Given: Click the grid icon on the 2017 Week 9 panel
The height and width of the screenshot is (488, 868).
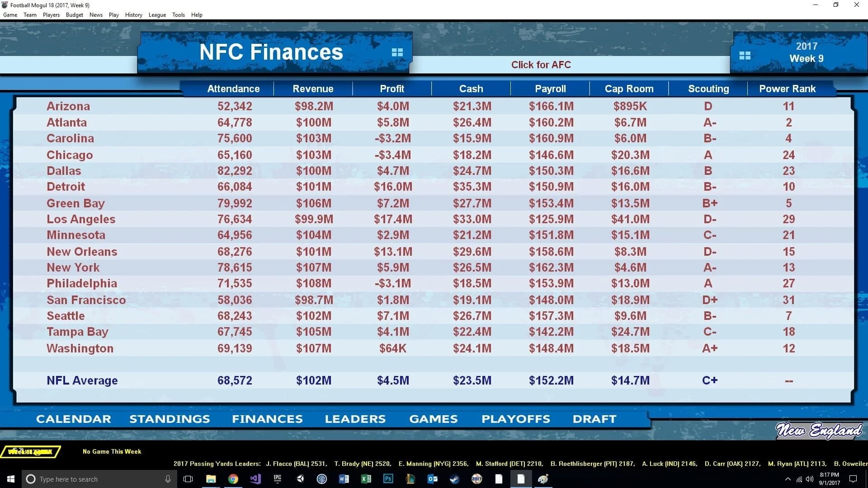Looking at the screenshot, I should (x=745, y=55).
